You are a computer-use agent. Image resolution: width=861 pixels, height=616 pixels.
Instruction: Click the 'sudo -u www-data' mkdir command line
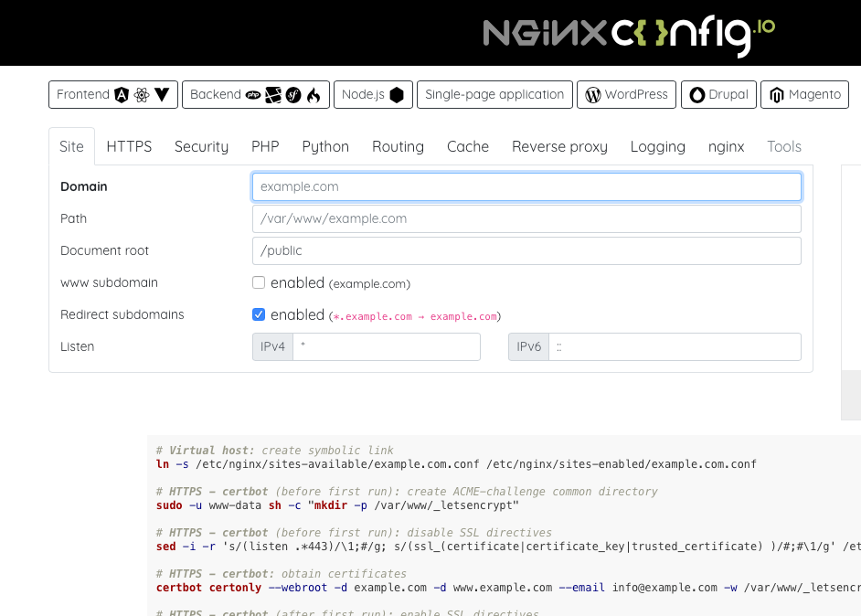click(x=337, y=505)
